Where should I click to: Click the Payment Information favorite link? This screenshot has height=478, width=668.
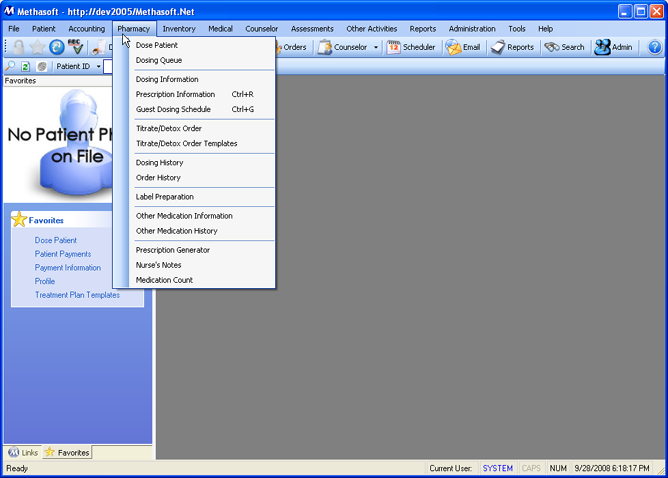[x=68, y=268]
